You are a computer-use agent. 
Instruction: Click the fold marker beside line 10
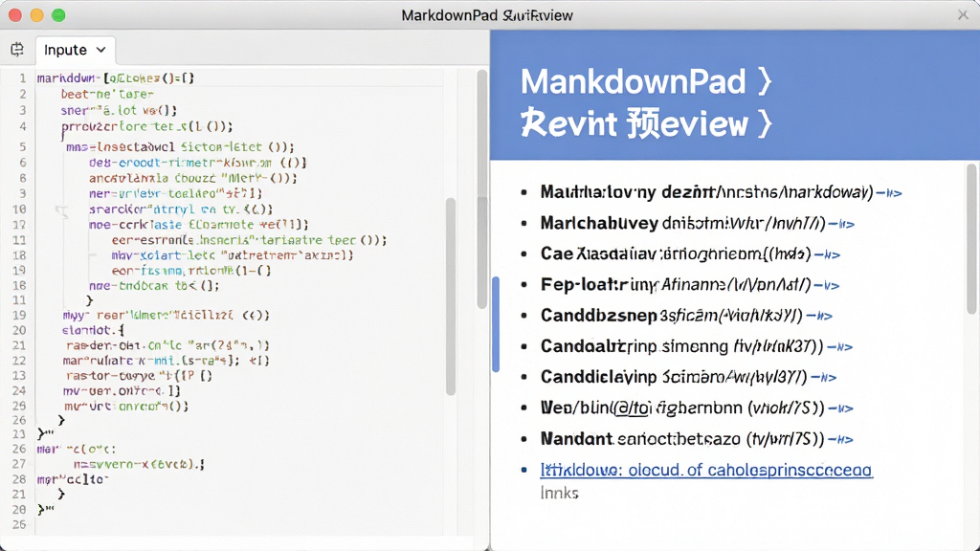(x=61, y=210)
